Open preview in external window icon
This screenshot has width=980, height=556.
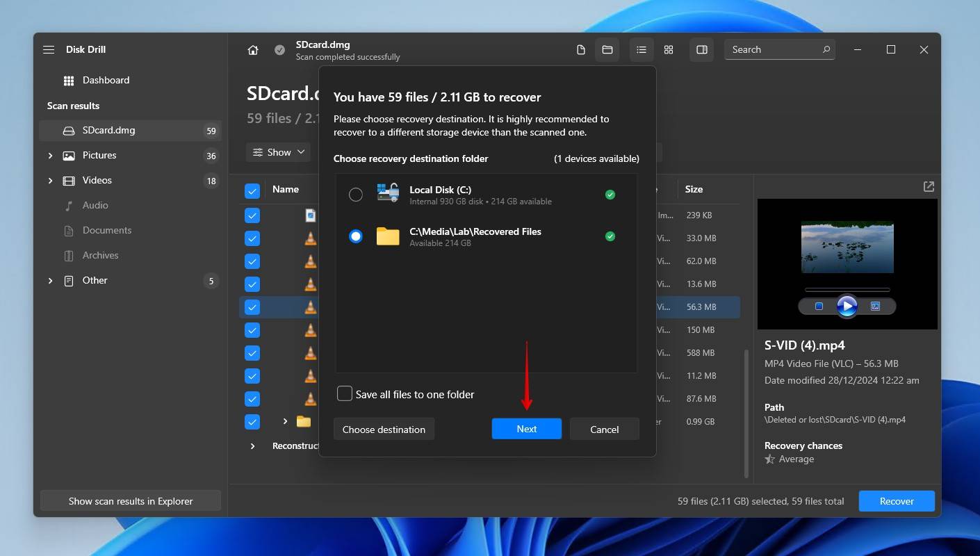[929, 186]
